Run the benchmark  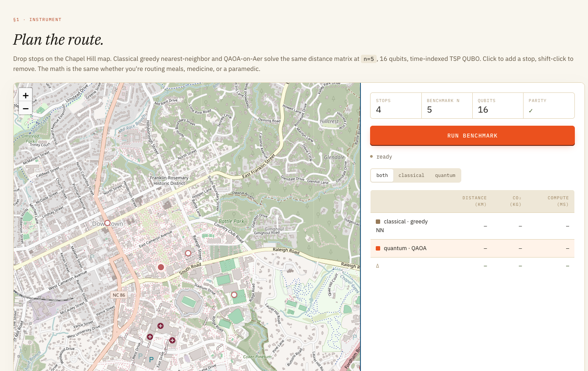coord(472,135)
